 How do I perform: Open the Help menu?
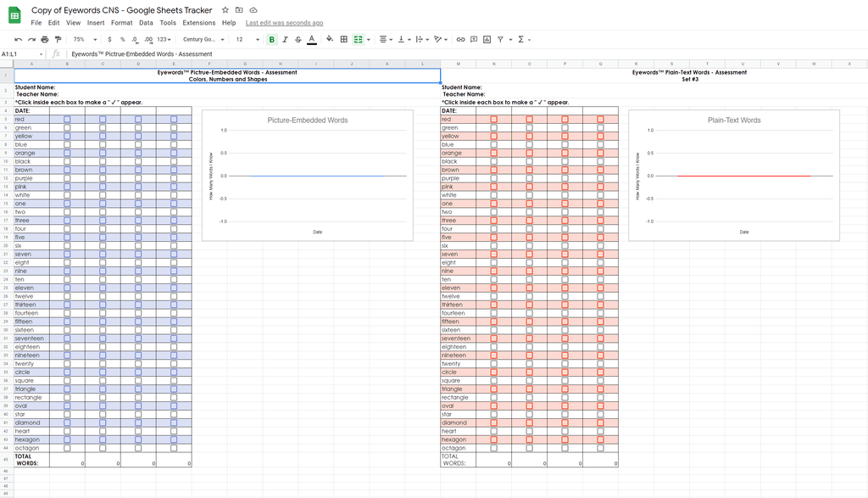(x=229, y=23)
